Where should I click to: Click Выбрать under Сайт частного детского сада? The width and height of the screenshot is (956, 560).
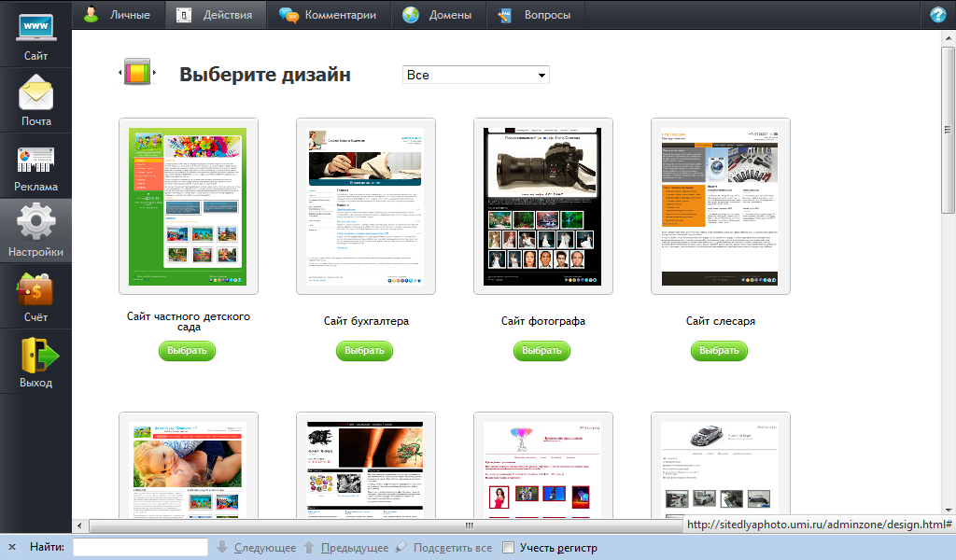187,350
